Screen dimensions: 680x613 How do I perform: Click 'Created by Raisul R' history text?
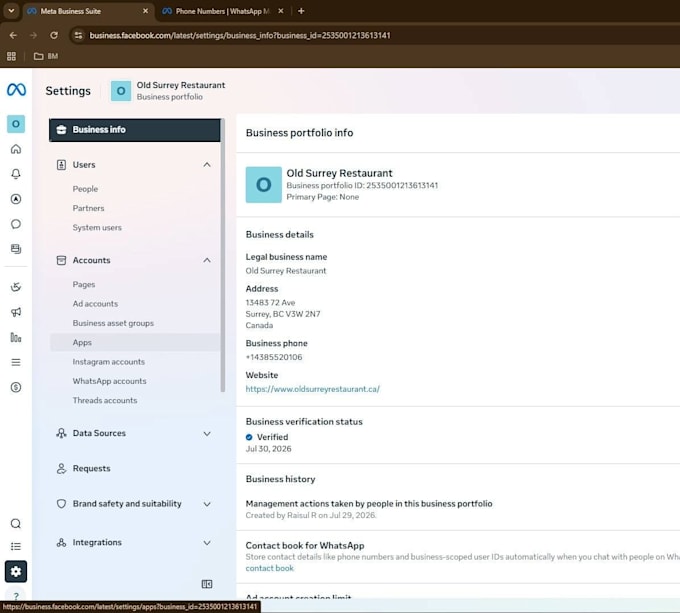[x=311, y=515]
